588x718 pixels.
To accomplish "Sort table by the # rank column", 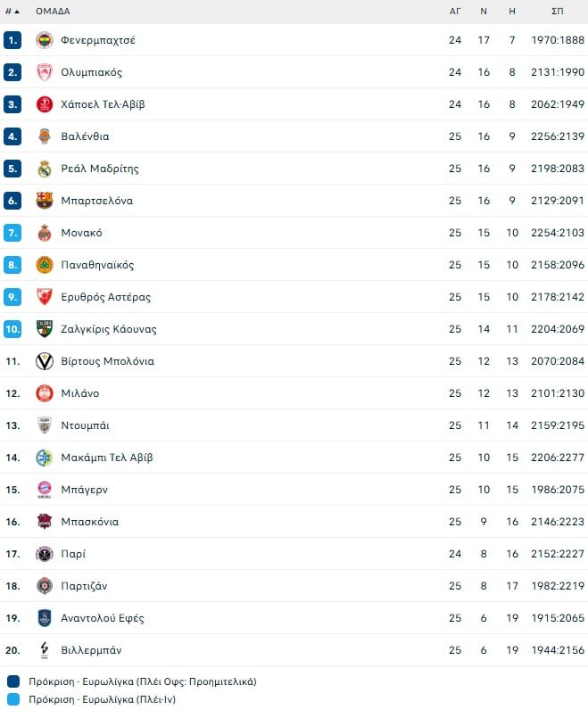I will [12, 12].
